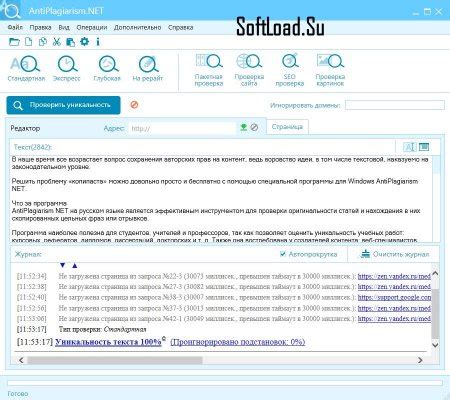Click the text cursor mode icon
This screenshot has width=450, height=400.
click(x=409, y=147)
